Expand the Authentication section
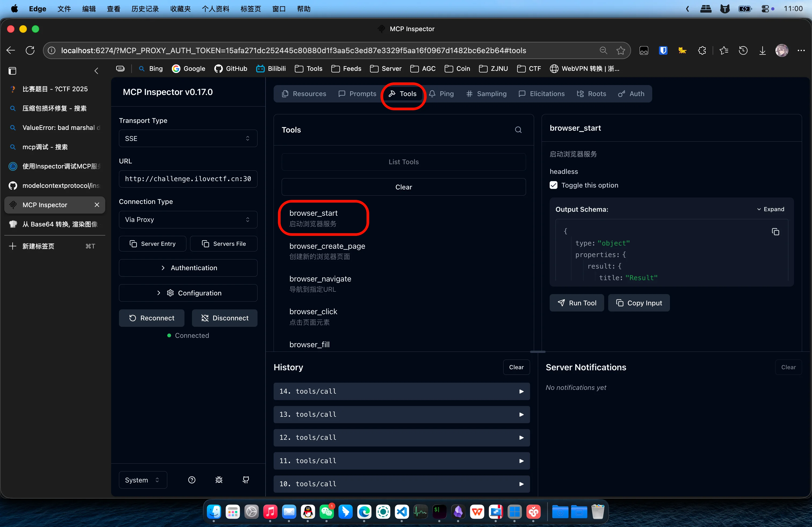 point(188,268)
